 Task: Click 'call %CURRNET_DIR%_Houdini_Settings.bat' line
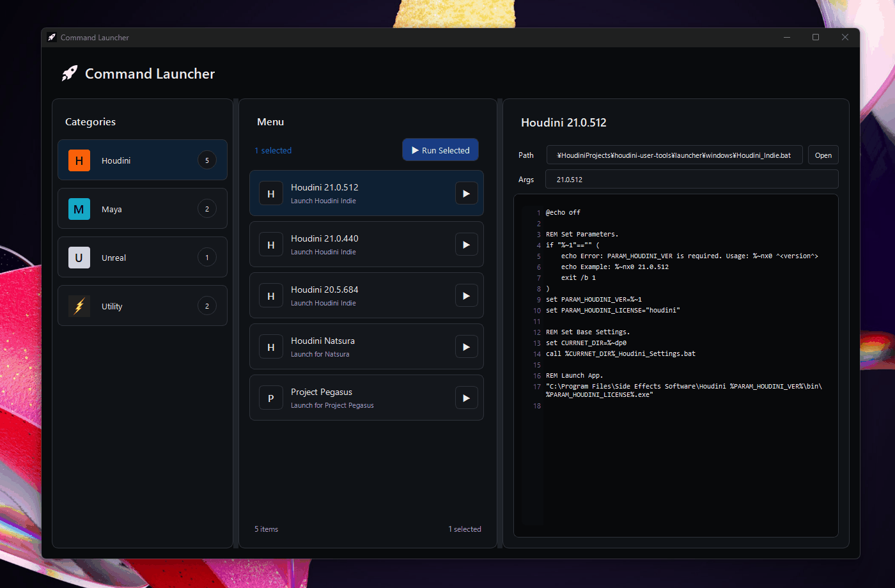click(621, 353)
